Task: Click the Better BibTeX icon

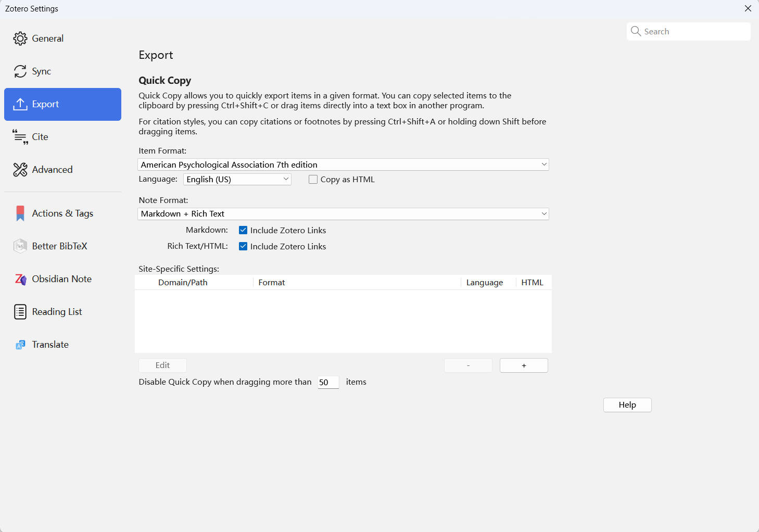Action: [x=20, y=246]
